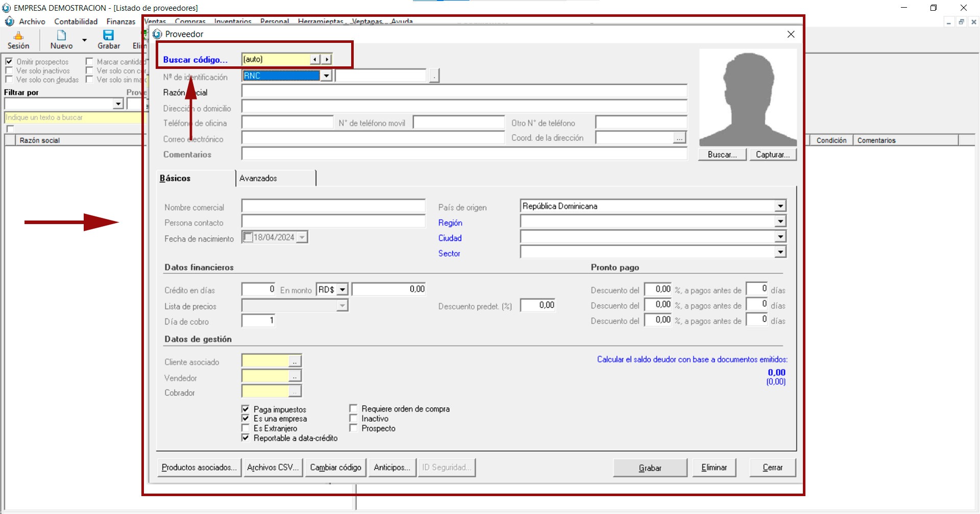Click the Grabar floppy disk toolbar icon
Image resolution: width=980 pixels, height=514 pixels.
coord(108,35)
